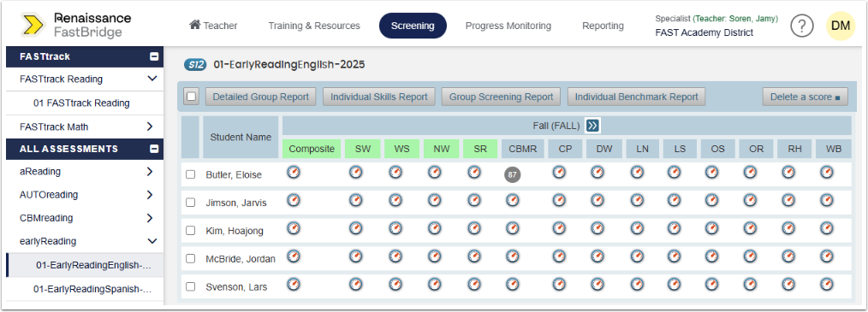Viewport: 868px width, 312px height.
Task: Open Group Screening Report
Action: click(501, 97)
